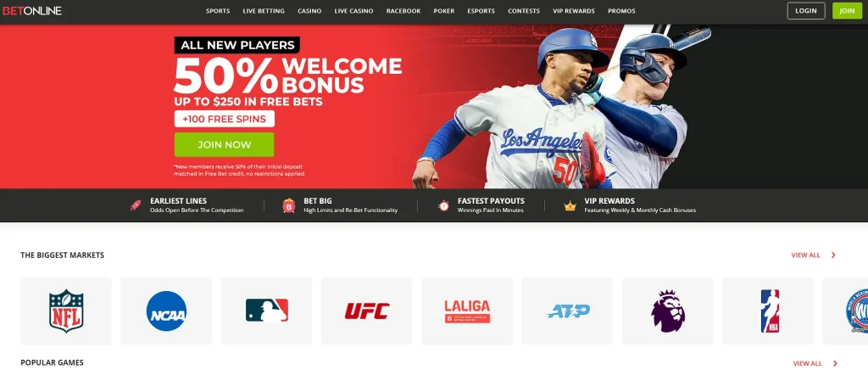Select the ATP tennis tile

pos(567,311)
